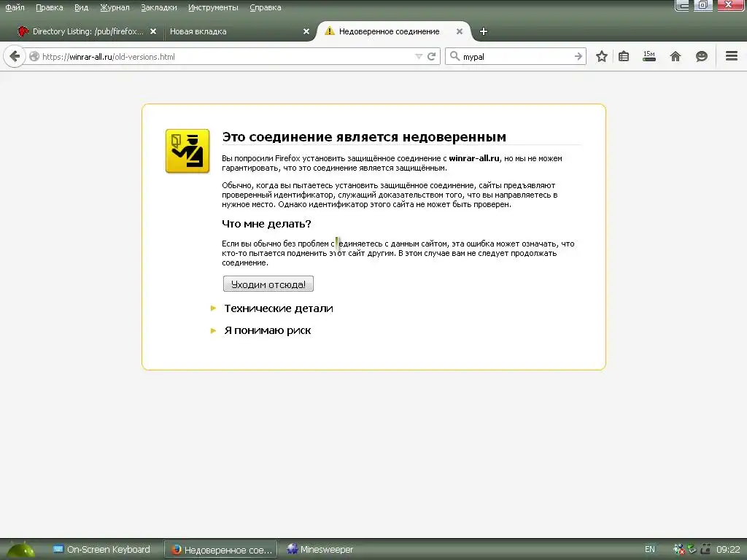Click the EN language indicator

point(650,550)
